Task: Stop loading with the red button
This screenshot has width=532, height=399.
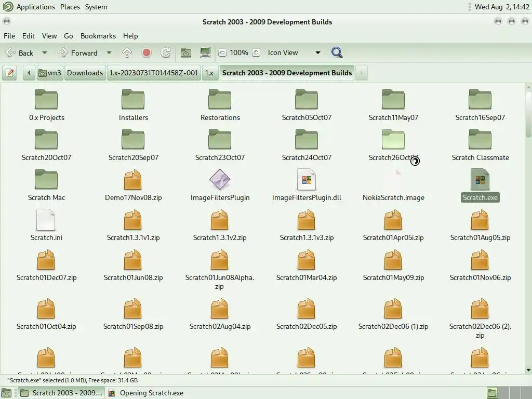Action: [x=146, y=52]
